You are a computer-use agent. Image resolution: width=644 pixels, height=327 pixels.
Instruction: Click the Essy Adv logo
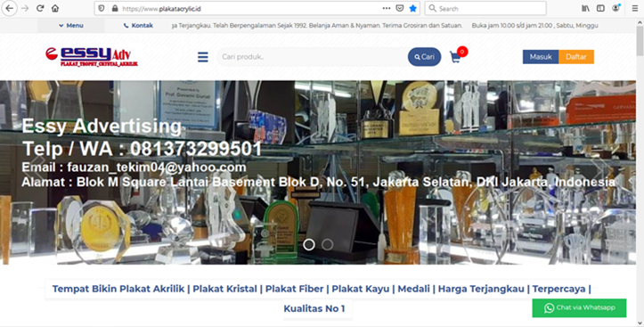92,57
